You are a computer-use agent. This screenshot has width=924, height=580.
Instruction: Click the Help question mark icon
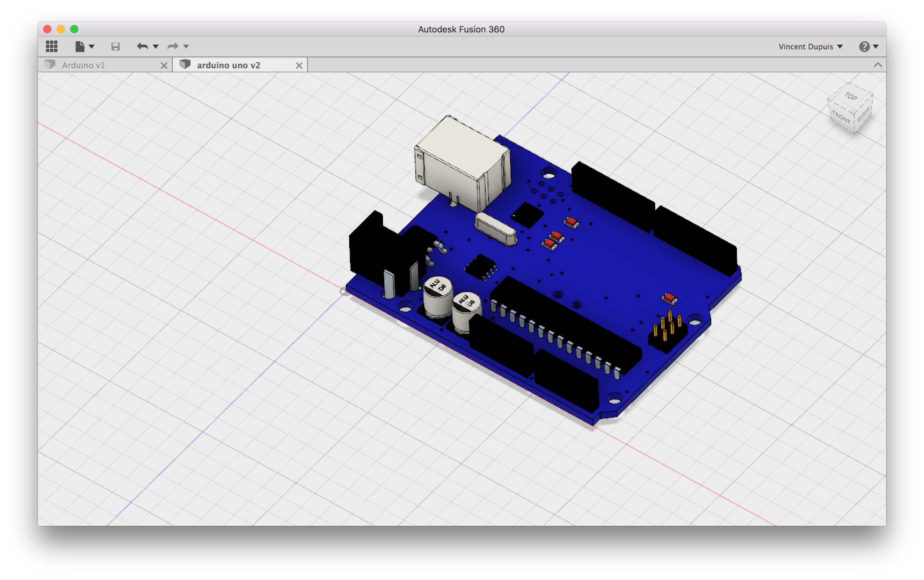click(x=864, y=46)
